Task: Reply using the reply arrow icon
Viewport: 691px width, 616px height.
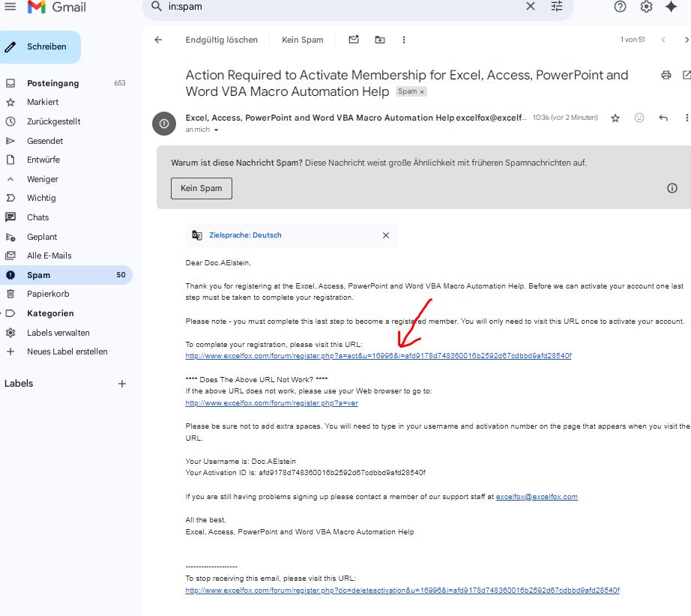Action: [x=663, y=118]
